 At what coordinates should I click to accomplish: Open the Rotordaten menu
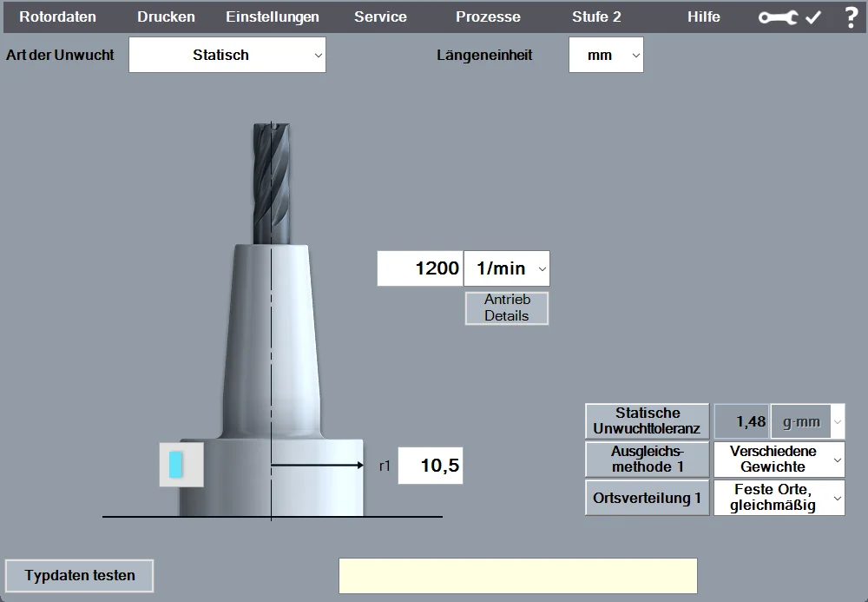point(58,17)
